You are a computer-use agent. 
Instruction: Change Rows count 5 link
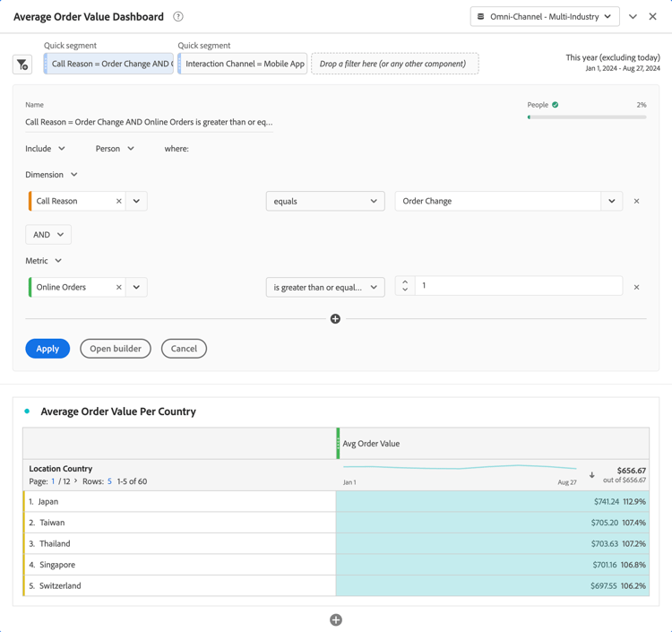(109, 481)
